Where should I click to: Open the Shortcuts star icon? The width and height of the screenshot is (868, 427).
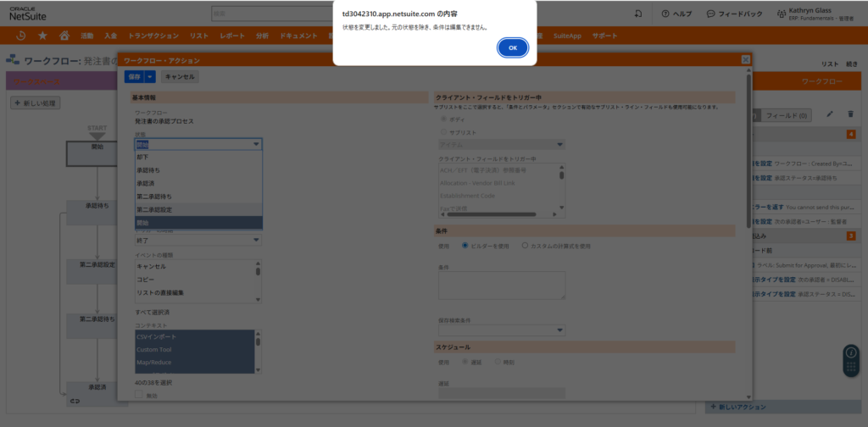[x=42, y=36]
